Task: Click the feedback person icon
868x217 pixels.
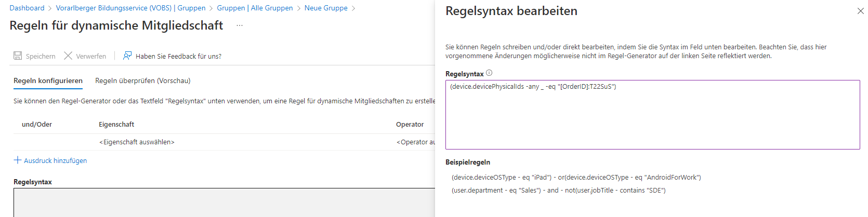Action: click(x=127, y=56)
